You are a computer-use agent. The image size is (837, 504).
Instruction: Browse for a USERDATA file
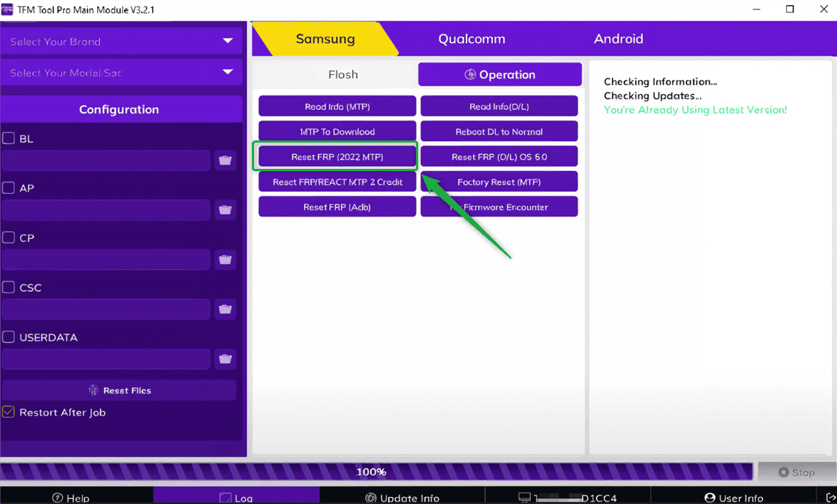click(x=225, y=359)
